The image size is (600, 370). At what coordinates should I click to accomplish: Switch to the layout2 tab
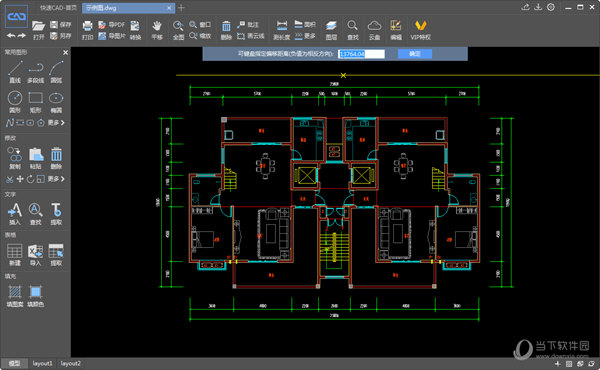point(71,363)
